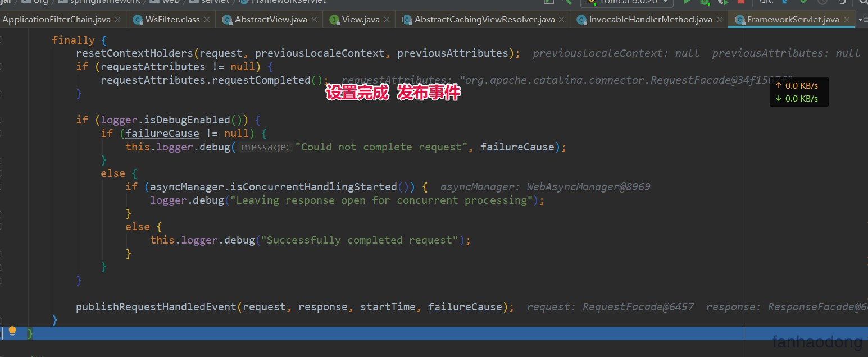Click the 'springframework' breadcrumb folder
This screenshot has height=357, width=868.
[99, 2]
